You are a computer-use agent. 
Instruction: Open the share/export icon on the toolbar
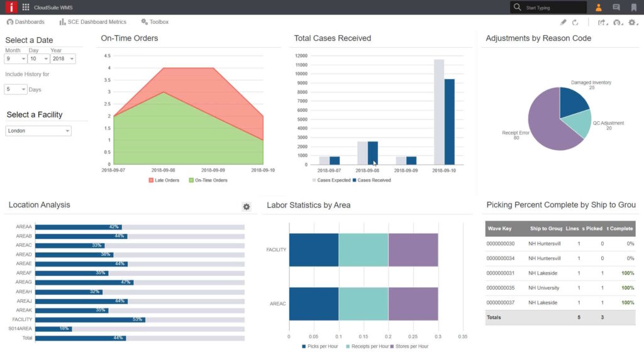coord(602,22)
